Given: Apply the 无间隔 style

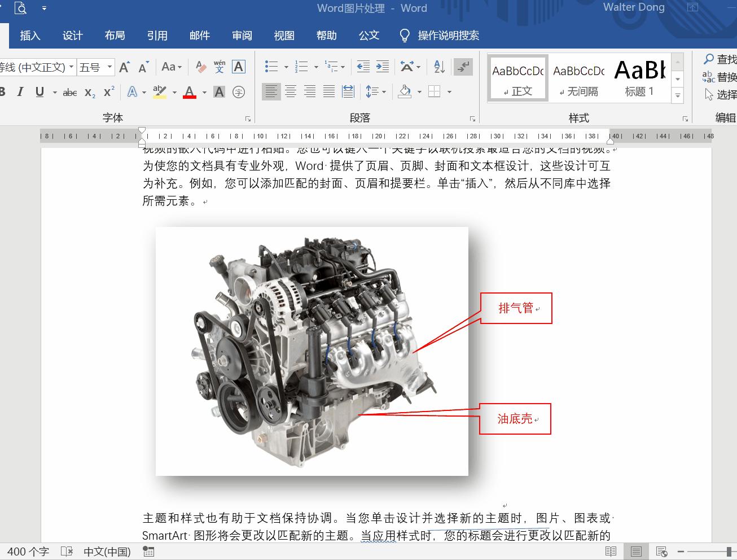Looking at the screenshot, I should [579, 78].
